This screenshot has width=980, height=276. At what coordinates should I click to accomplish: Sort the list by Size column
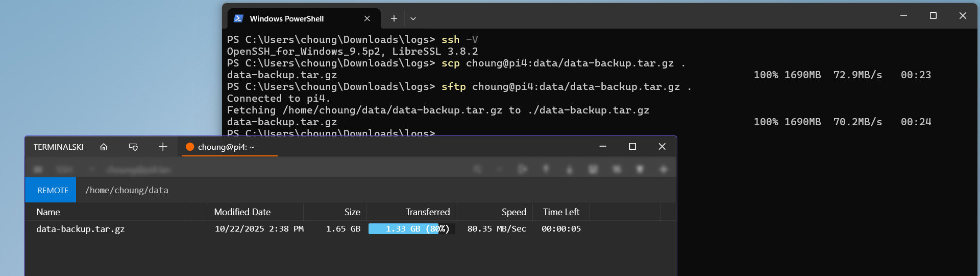(352, 212)
